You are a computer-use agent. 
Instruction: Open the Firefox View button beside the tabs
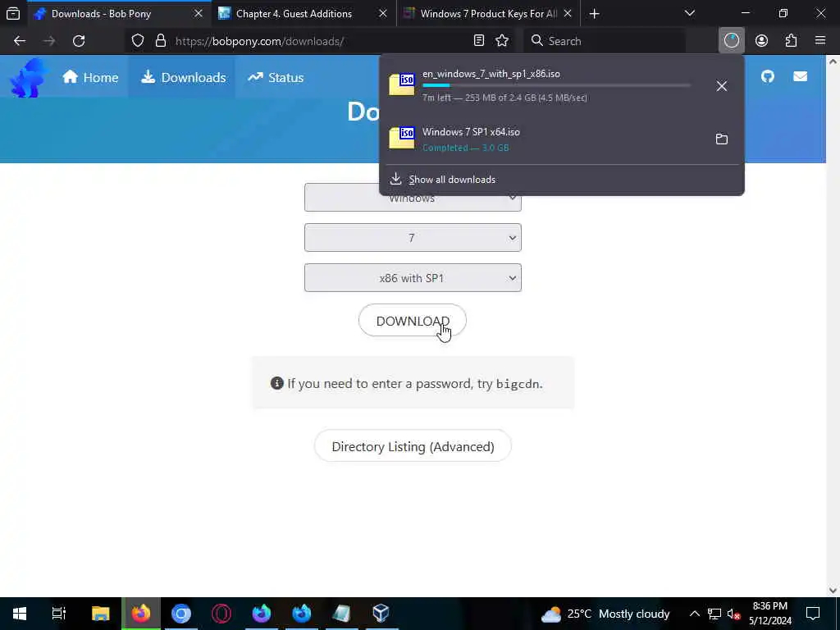[13, 13]
